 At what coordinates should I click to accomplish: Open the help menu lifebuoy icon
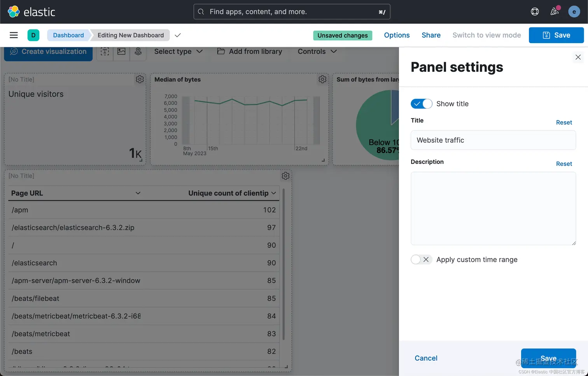[x=535, y=12]
